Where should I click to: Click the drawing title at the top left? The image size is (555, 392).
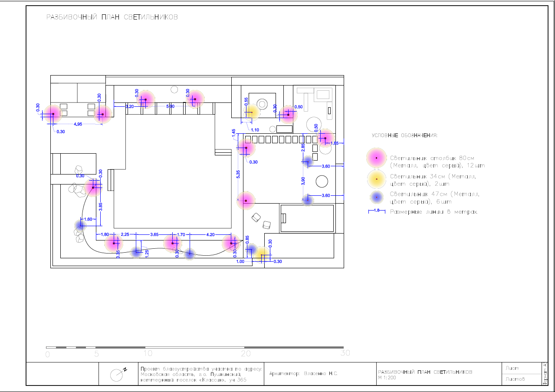(112, 17)
